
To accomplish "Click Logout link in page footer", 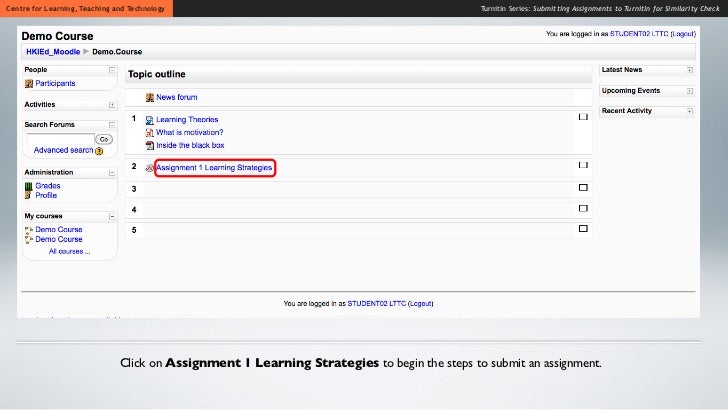I will pyautogui.click(x=421, y=304).
